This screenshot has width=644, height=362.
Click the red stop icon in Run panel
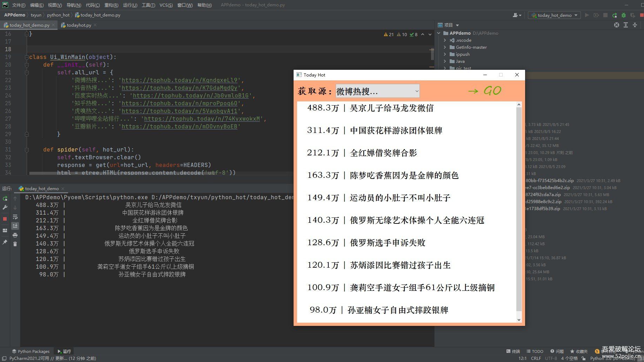point(5,219)
